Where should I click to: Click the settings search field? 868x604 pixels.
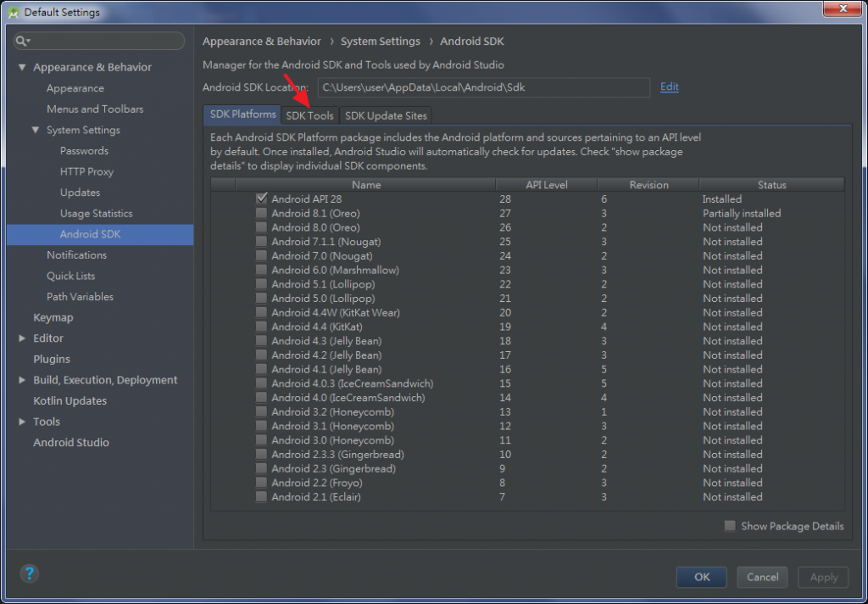point(99,41)
